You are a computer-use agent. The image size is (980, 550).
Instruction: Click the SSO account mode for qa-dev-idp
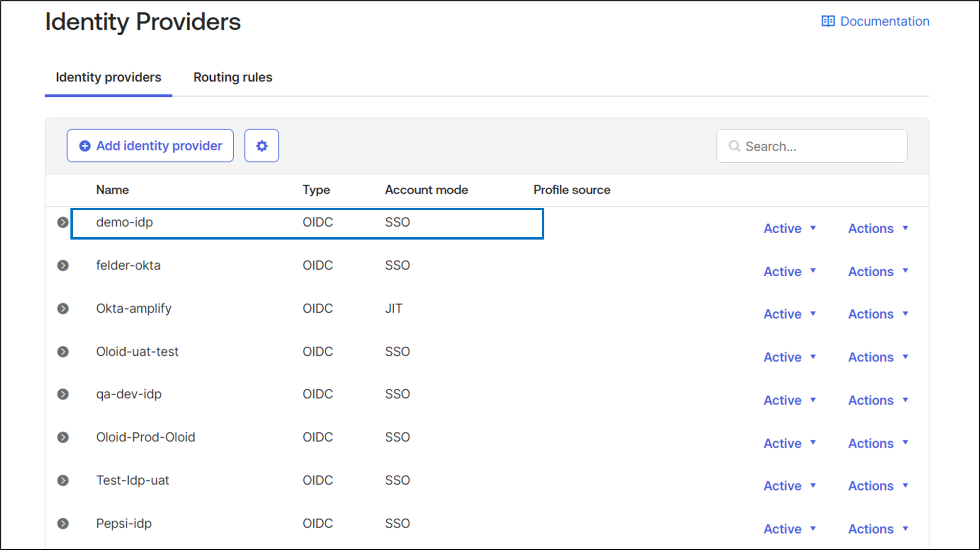(x=398, y=394)
